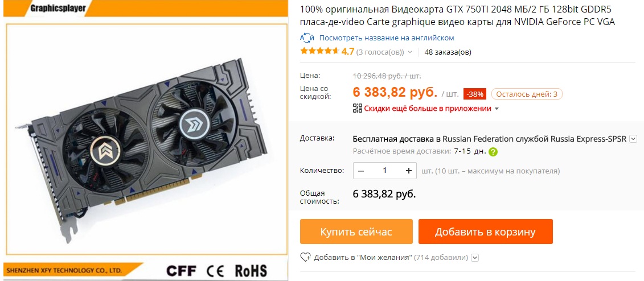The image size is (644, 281).
Task: Expand the votes rating breakdown arrow
Action: [409, 52]
